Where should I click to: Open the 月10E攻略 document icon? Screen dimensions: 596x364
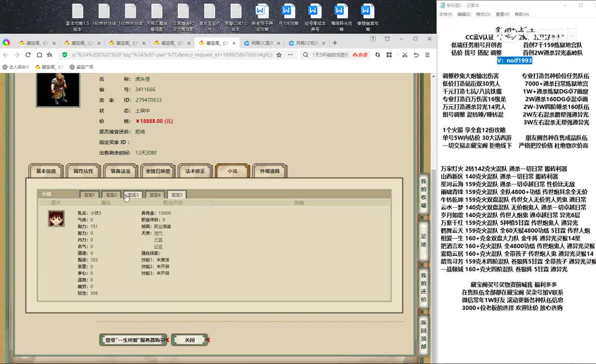click(288, 15)
